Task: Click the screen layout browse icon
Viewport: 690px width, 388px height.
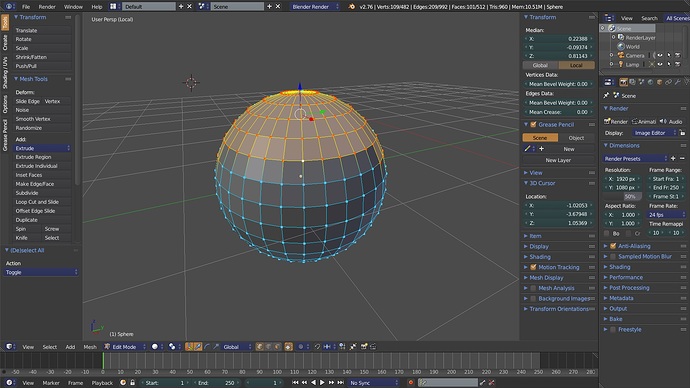Action: coord(114,7)
